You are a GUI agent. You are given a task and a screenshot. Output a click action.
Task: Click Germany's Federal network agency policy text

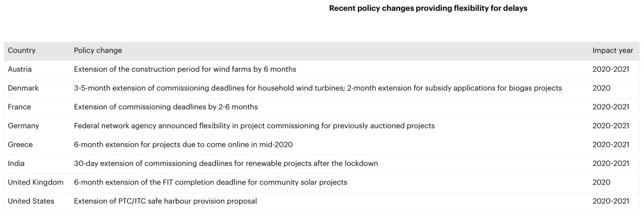point(254,126)
